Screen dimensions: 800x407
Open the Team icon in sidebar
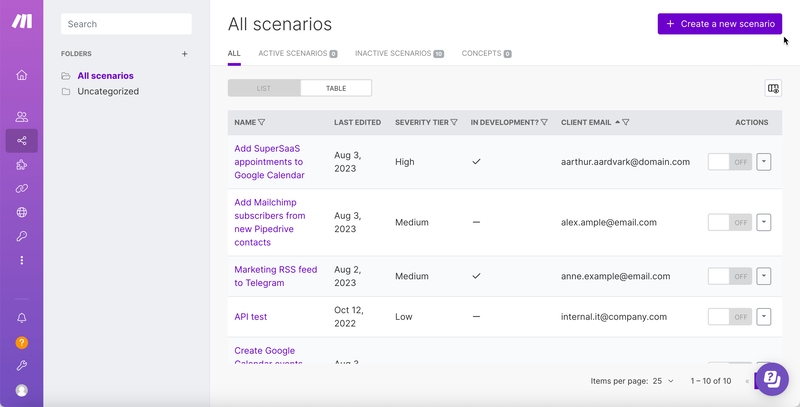(x=21, y=117)
